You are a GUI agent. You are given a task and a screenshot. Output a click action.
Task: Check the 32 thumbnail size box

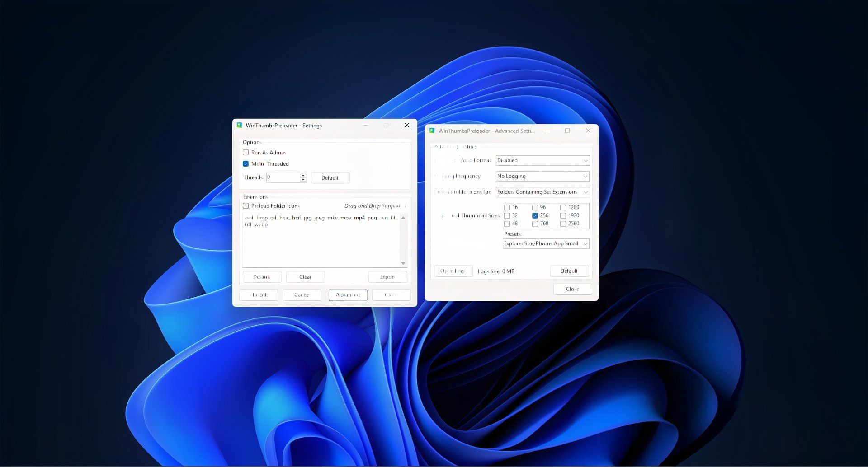[x=507, y=215]
